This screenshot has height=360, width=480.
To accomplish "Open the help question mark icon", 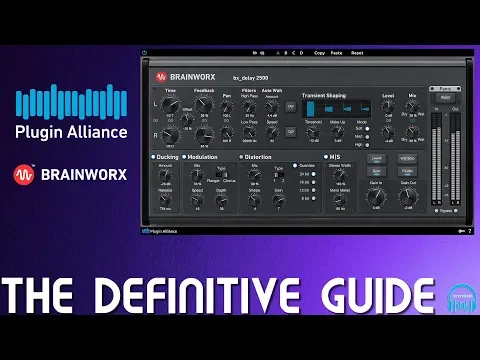I will [470, 231].
